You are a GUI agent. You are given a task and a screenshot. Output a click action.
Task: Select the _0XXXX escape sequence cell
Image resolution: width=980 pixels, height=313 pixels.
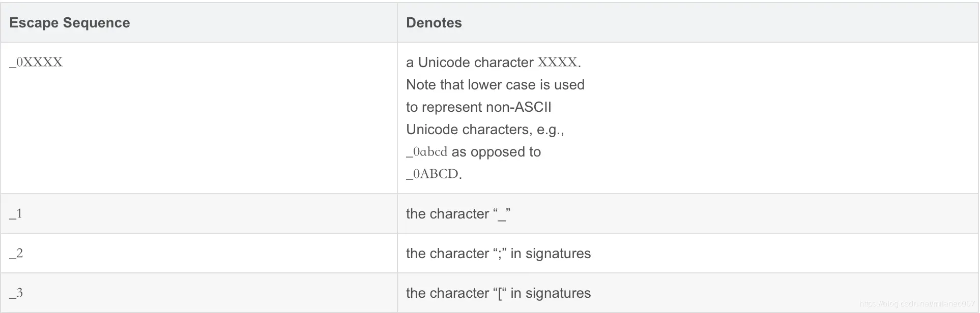[36, 62]
